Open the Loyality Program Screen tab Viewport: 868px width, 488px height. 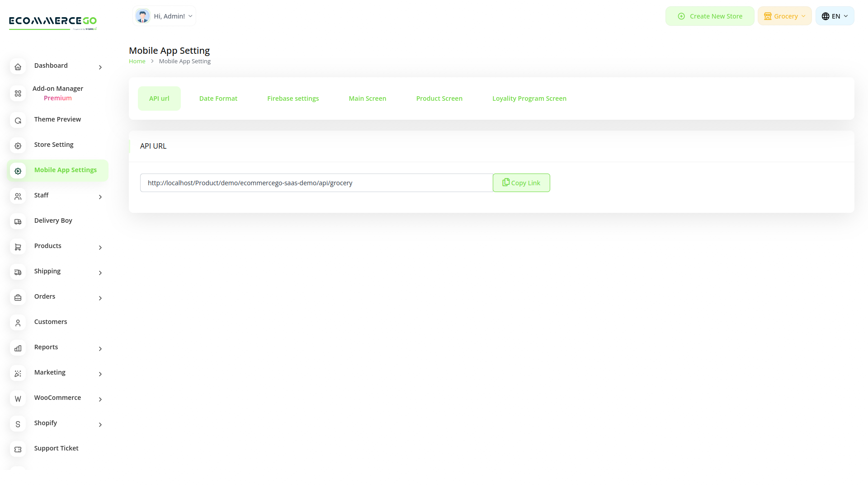pos(529,98)
